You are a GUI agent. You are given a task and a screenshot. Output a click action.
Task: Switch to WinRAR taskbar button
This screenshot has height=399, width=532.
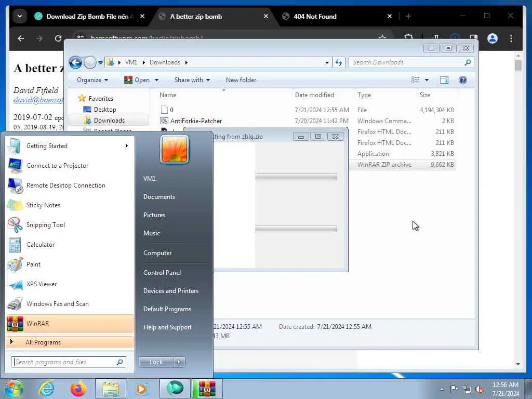tap(207, 389)
